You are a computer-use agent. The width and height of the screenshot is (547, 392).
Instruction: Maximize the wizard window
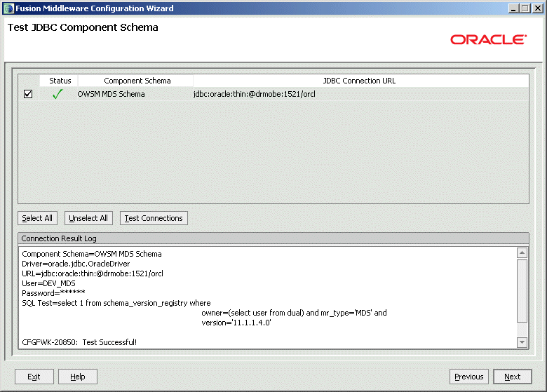pyautogui.click(x=525, y=8)
